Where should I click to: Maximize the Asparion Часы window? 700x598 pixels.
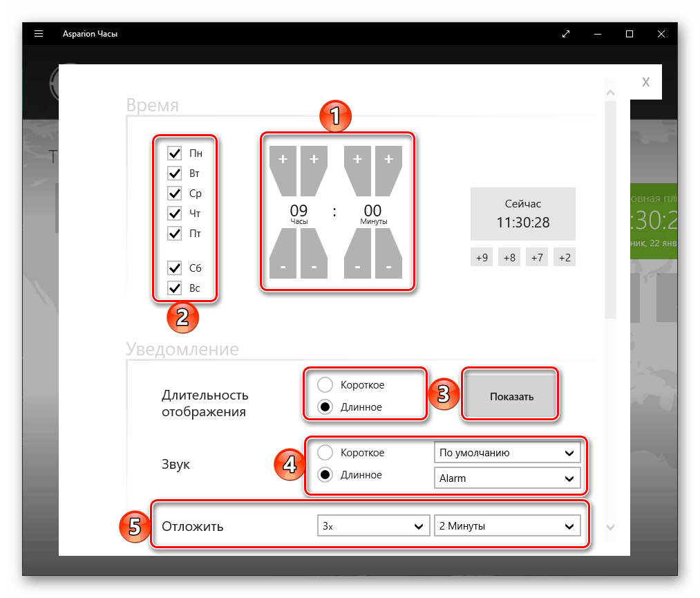tap(630, 34)
